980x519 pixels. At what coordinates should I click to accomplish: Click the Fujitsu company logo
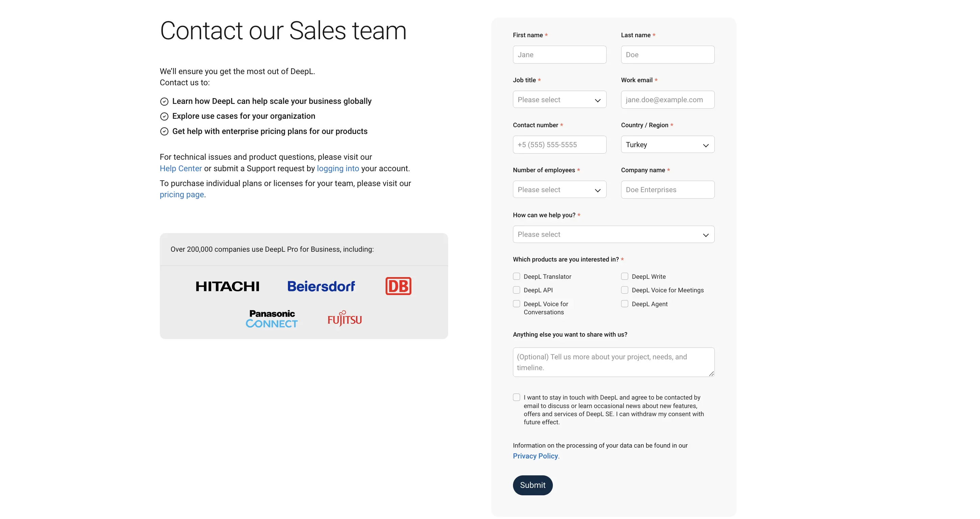(x=344, y=318)
